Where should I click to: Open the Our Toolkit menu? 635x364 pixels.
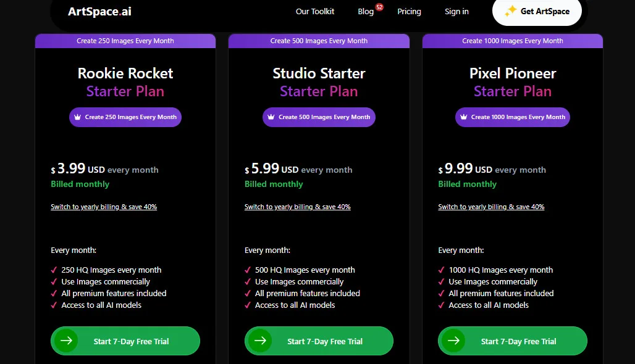pos(315,11)
